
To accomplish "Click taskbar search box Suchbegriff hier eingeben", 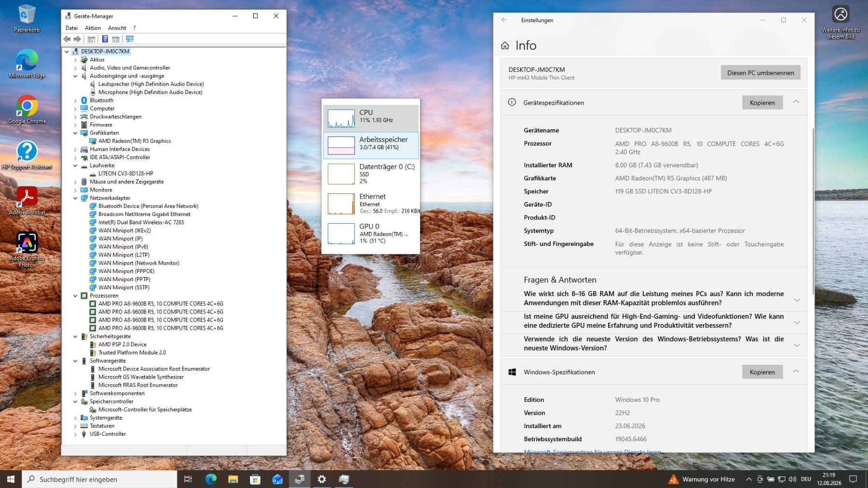I will (99, 479).
